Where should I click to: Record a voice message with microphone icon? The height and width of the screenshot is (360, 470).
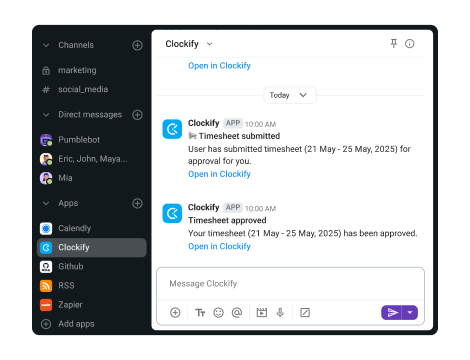pyautogui.click(x=280, y=313)
